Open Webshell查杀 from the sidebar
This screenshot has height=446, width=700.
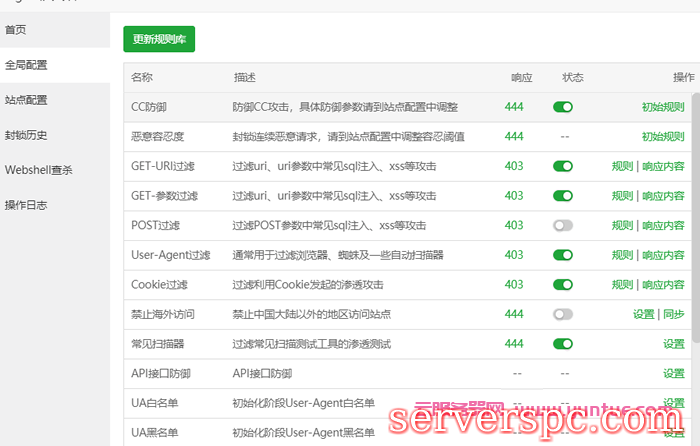point(38,170)
